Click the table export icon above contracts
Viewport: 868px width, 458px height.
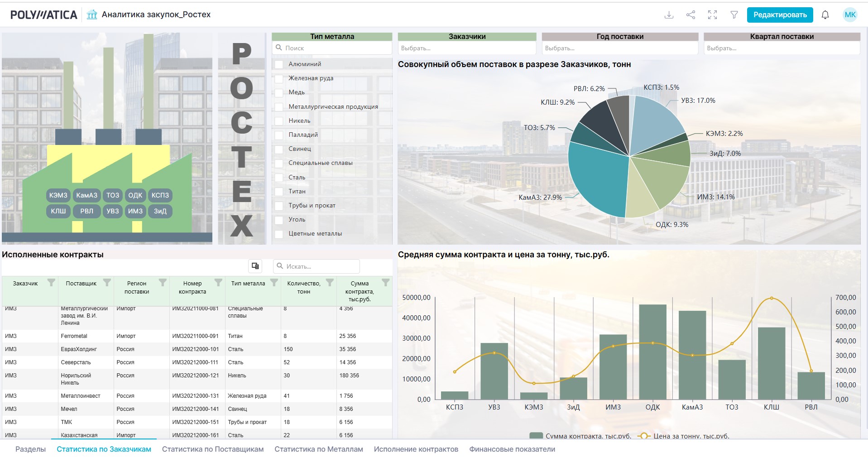(x=255, y=266)
